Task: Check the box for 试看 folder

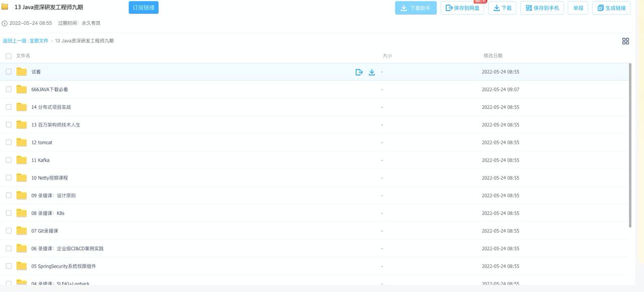Action: click(9, 71)
